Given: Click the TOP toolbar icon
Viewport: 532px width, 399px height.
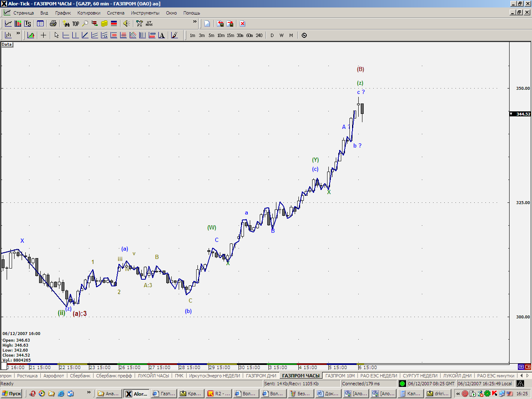Looking at the screenshot, I should 76,24.
